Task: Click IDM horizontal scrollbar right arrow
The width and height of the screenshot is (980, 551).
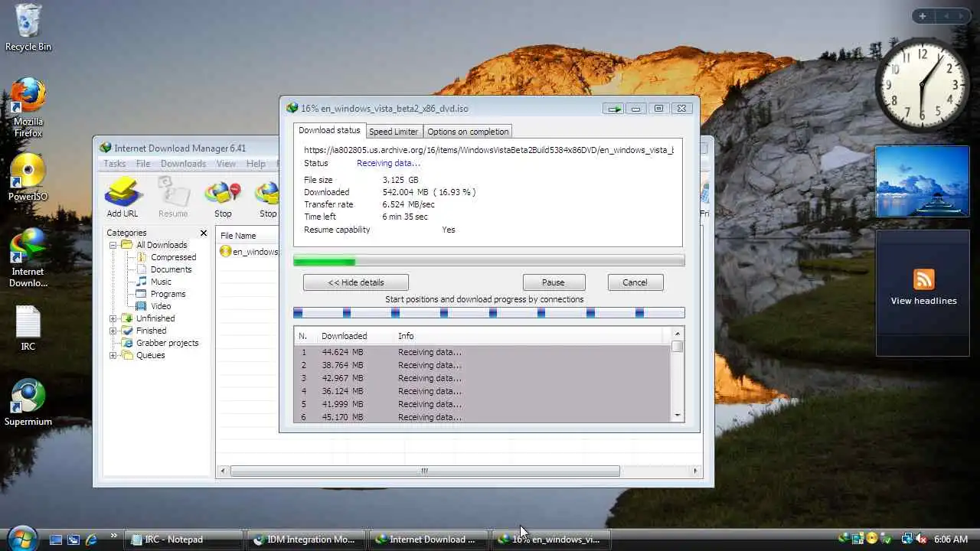Action: pos(695,471)
